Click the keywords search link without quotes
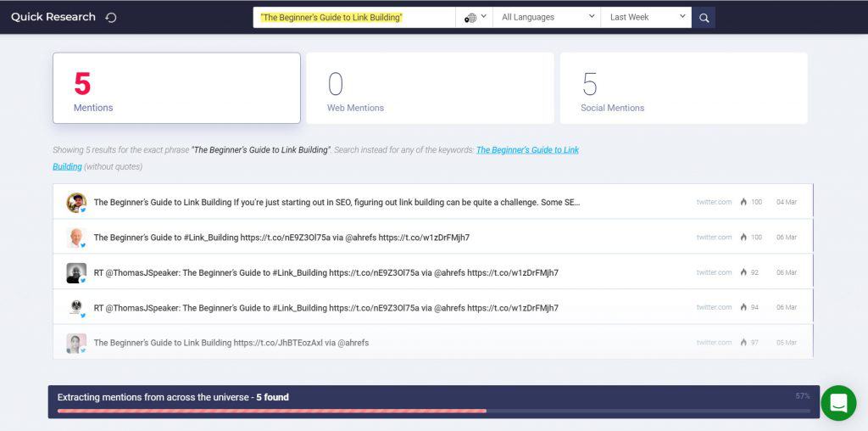This screenshot has height=431, width=868. pos(527,150)
